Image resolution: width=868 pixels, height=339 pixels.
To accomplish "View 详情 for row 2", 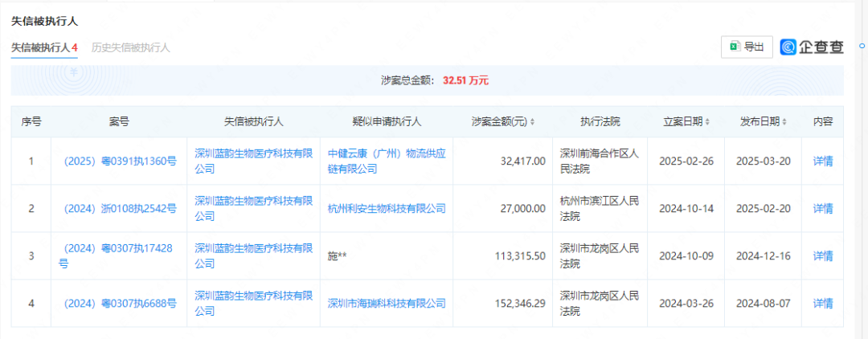I will [823, 209].
